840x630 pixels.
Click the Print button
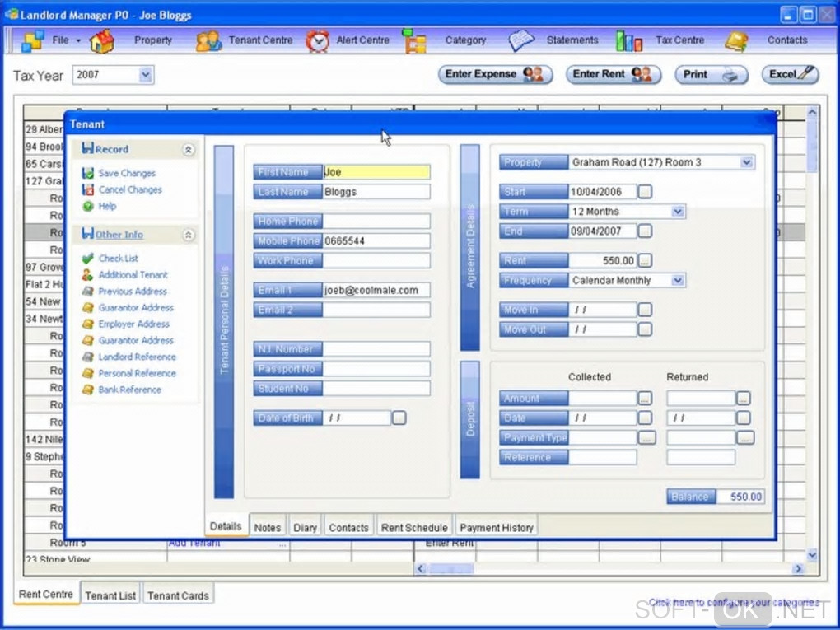[711, 74]
